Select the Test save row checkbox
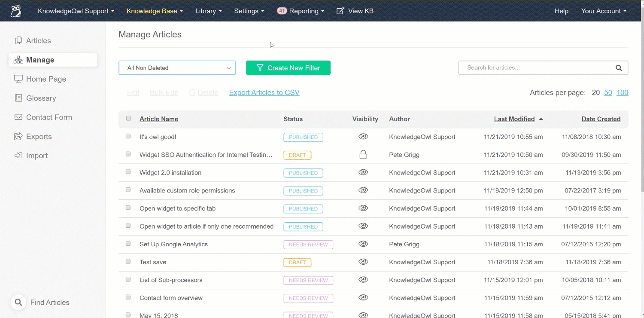This screenshot has height=318, width=644. (x=128, y=261)
